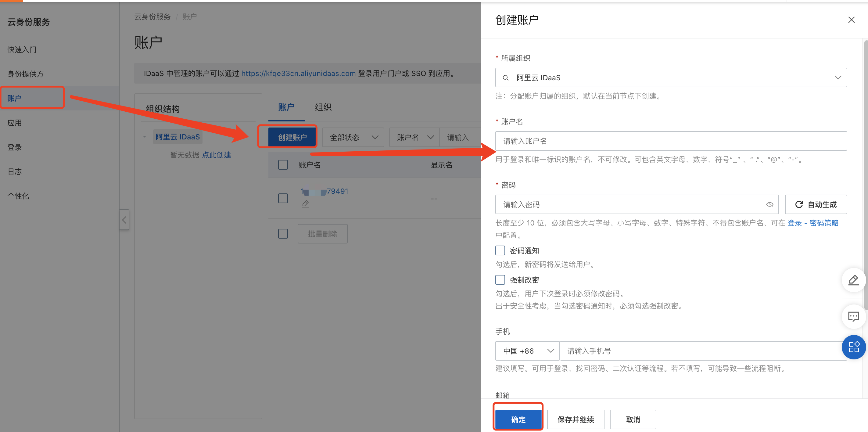Click the 显示名 column header

click(441, 165)
